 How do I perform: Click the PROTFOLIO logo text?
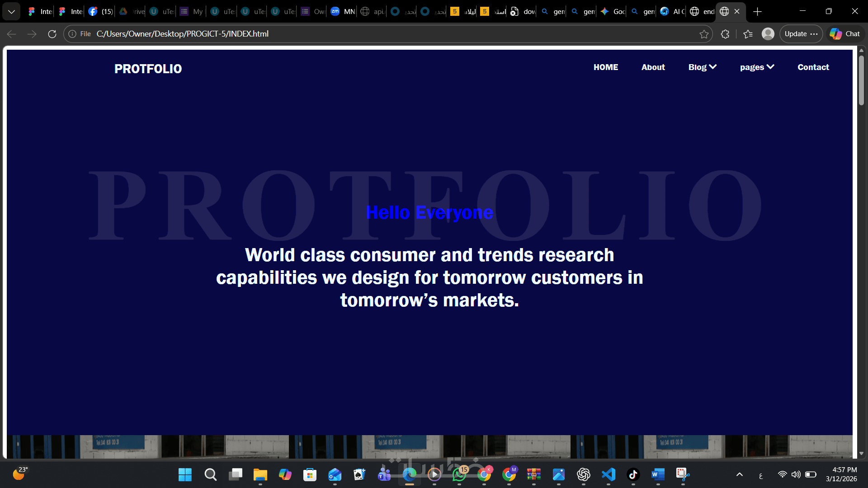point(148,69)
